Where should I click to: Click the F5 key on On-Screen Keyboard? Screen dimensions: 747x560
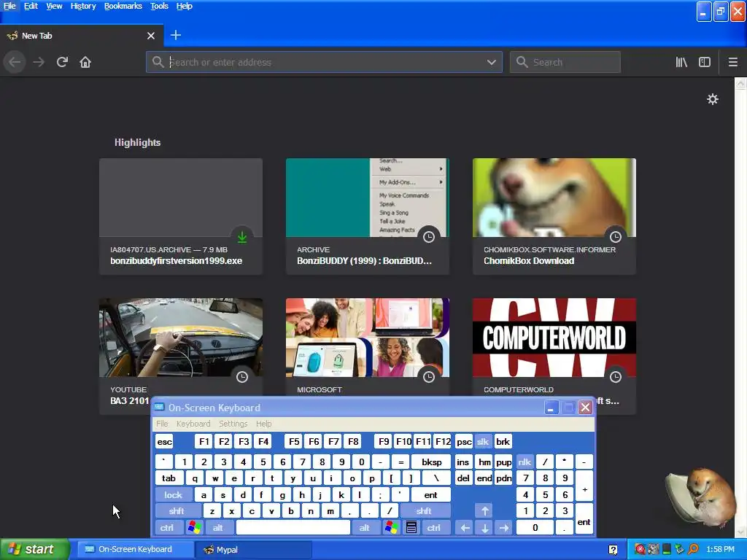click(294, 441)
